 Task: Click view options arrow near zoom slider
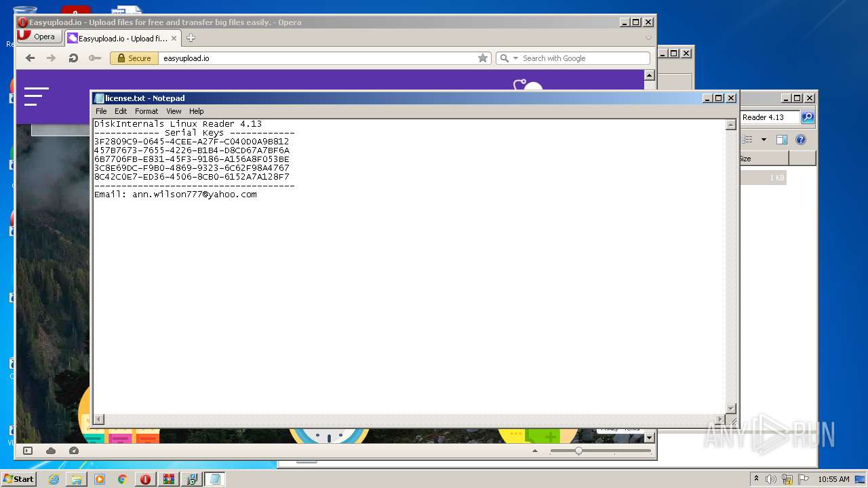pyautogui.click(x=535, y=451)
